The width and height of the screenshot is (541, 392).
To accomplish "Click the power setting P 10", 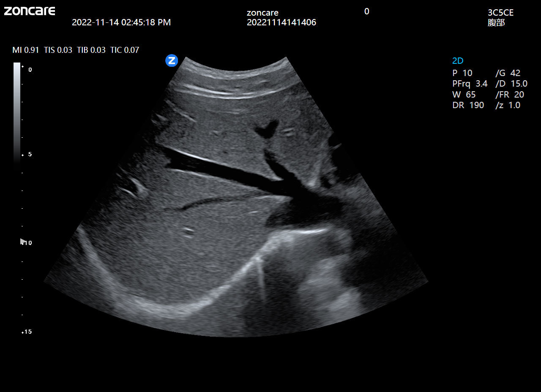I will tap(462, 73).
